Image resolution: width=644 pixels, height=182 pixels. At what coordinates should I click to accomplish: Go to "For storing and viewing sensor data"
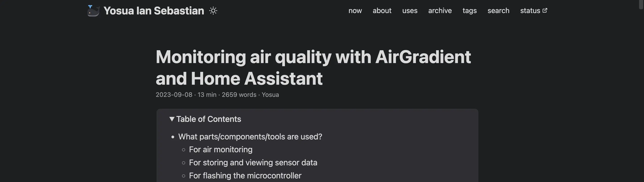click(253, 163)
